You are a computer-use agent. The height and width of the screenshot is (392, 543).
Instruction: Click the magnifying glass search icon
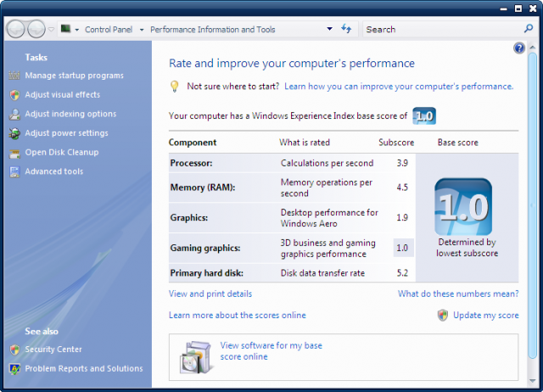(x=529, y=29)
